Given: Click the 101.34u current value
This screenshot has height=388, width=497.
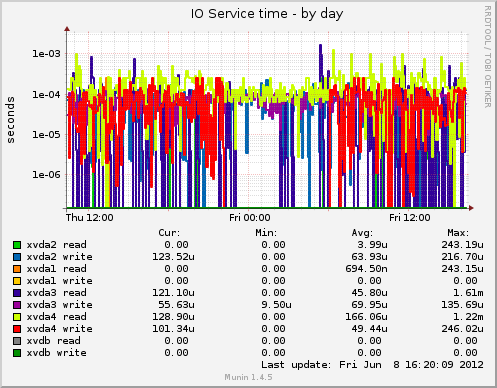Looking at the screenshot, I should coord(173,329).
